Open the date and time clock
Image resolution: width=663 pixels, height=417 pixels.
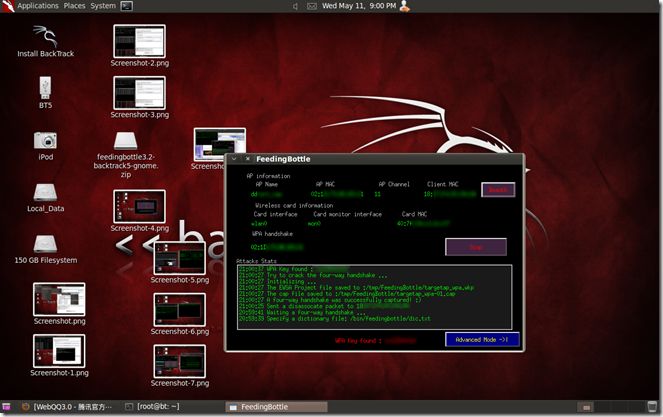coord(359,6)
